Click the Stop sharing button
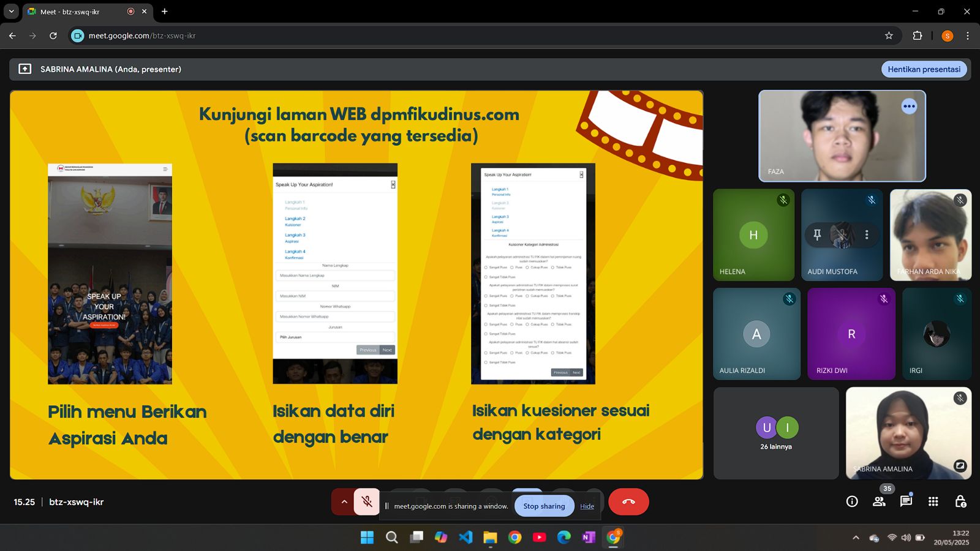 (x=544, y=506)
